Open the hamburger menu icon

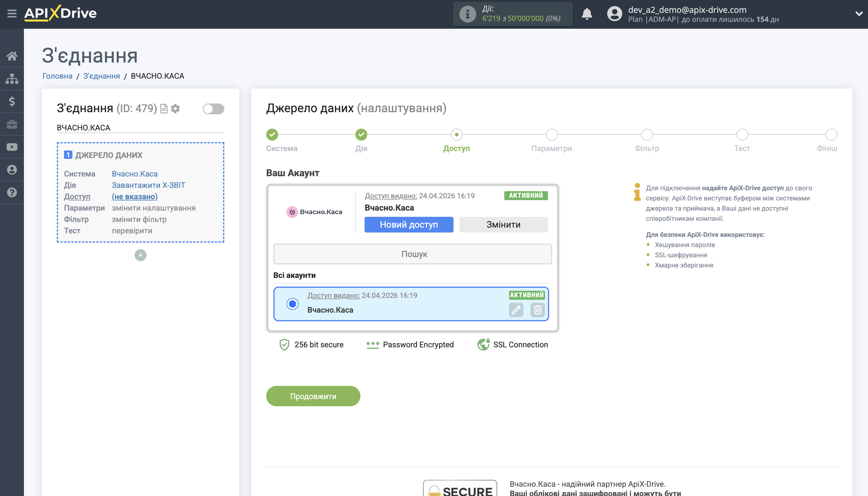coord(12,13)
